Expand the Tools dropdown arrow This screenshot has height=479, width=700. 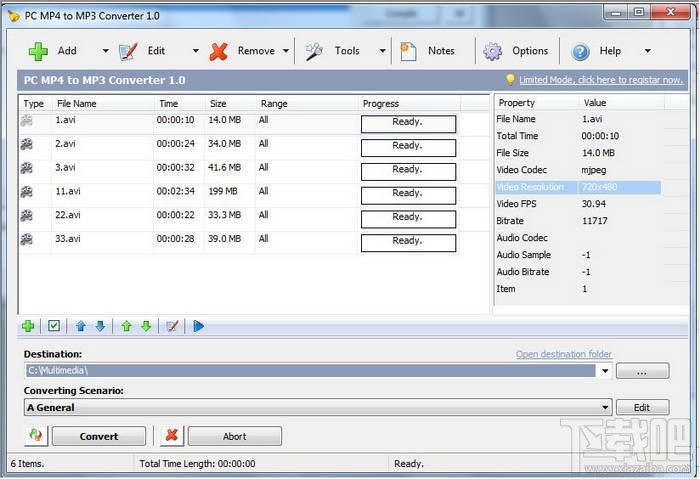point(383,51)
